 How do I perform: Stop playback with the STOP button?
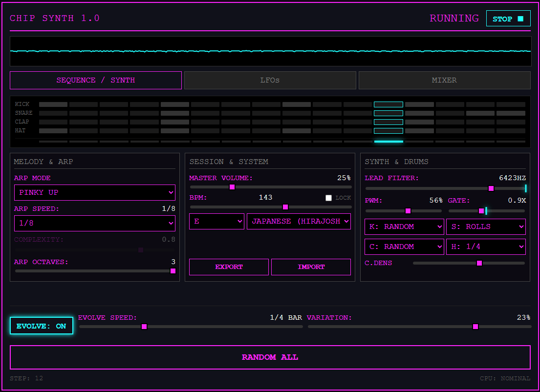(508, 19)
